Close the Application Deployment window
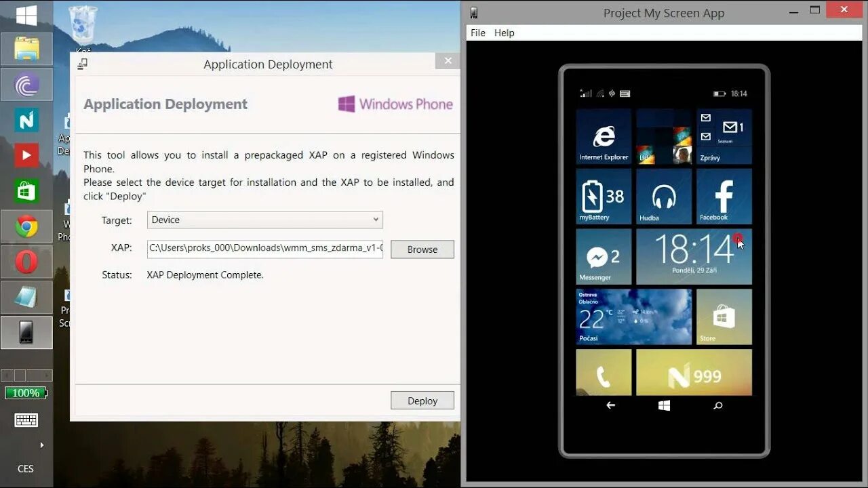This screenshot has height=488, width=868. coord(448,61)
